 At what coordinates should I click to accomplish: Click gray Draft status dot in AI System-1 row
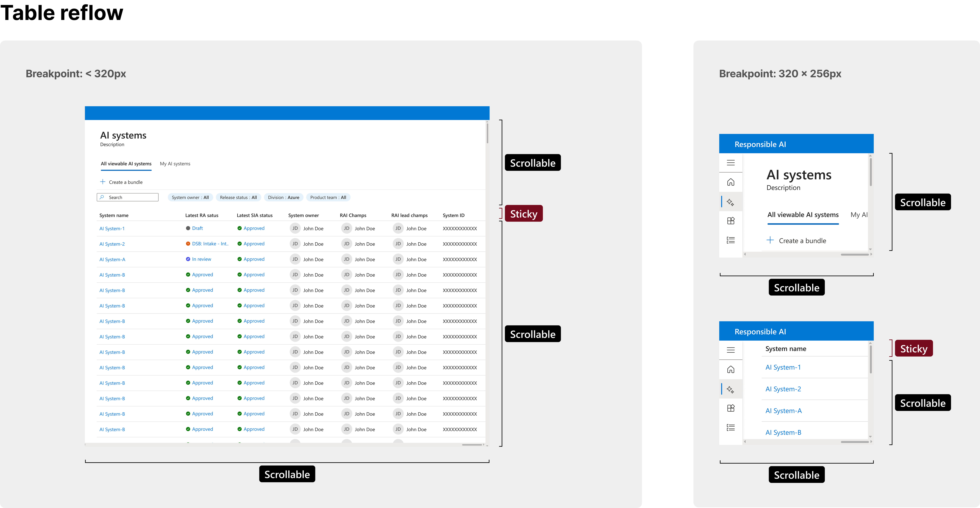188,228
